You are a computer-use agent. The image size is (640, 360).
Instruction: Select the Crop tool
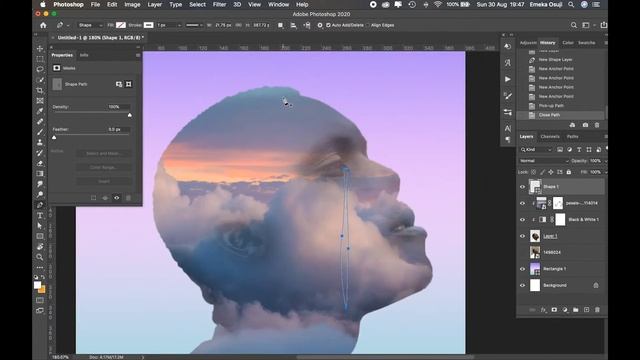coord(40,90)
